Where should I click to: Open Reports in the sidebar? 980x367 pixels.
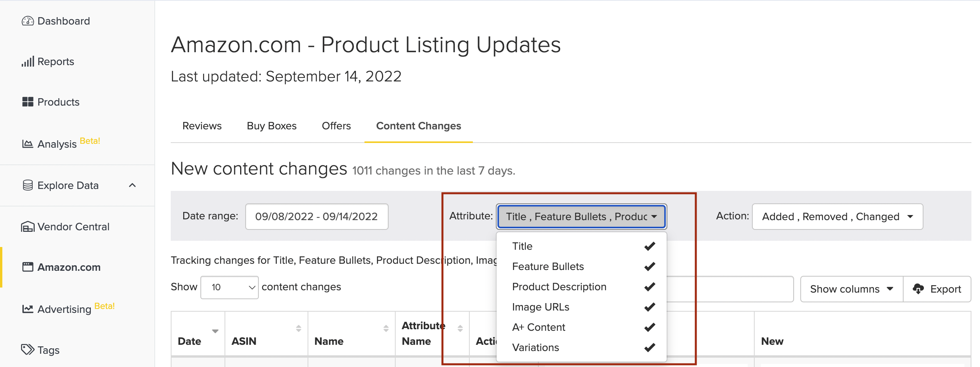[x=56, y=62]
